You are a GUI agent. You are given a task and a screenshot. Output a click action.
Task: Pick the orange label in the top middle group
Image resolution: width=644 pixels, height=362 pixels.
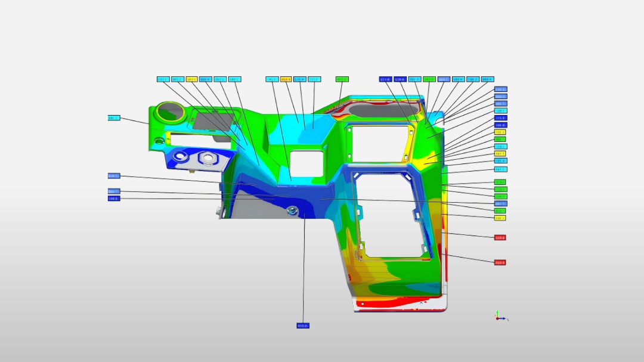click(x=286, y=79)
